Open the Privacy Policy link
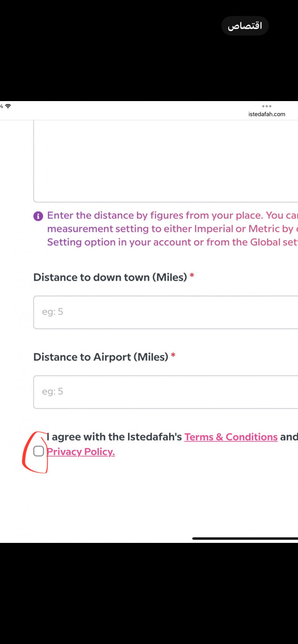Screen dimensions: 298x644 tap(81, 452)
